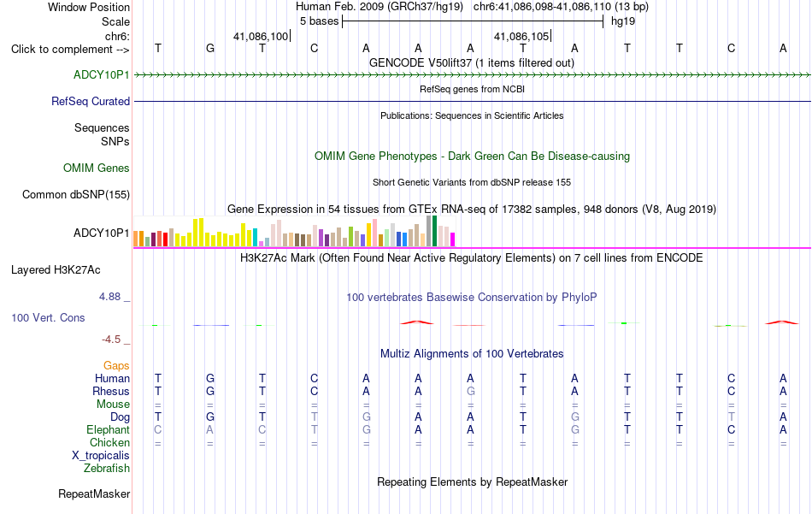Open the OMIM Genes track label
812x514 pixels.
tap(96, 168)
